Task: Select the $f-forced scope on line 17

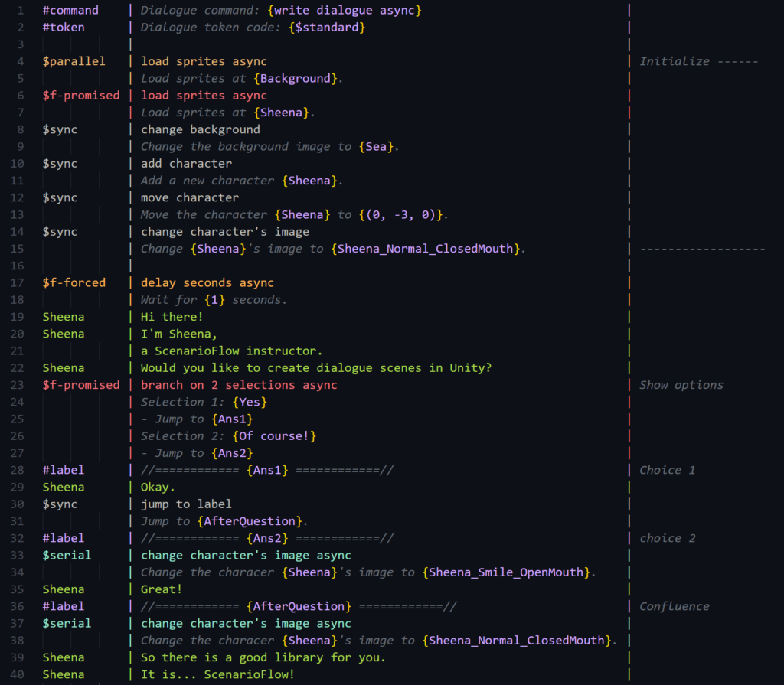Action: point(74,282)
